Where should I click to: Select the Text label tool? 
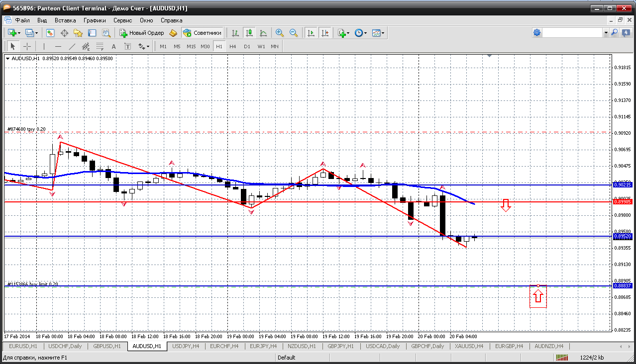[113, 46]
